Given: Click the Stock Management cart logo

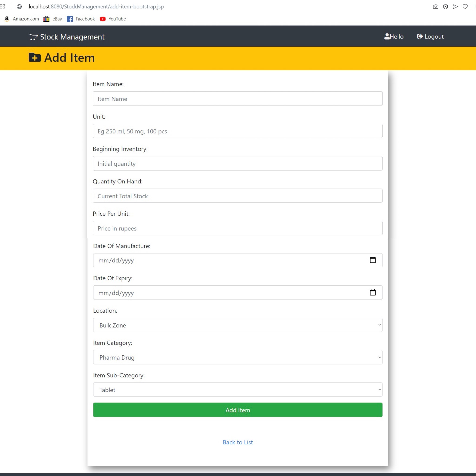Looking at the screenshot, I should tap(33, 36).
